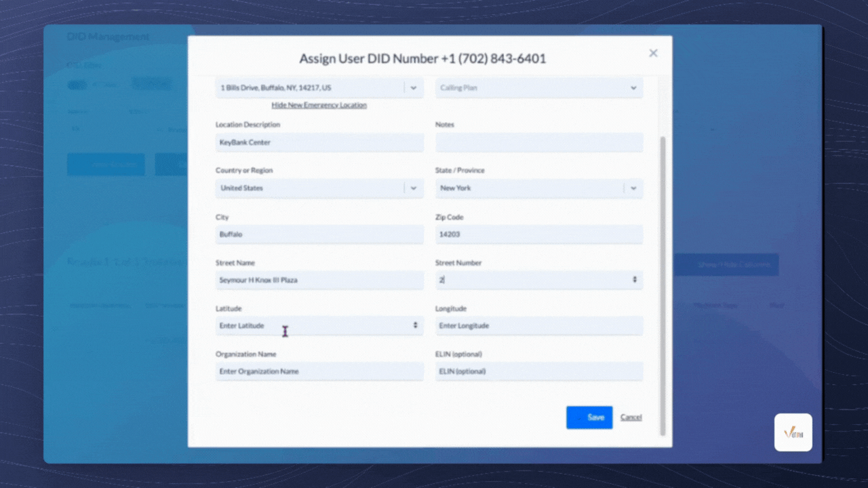Screen dimensions: 868x488
Task: Open the Country or Region dropdown
Action: (414, 188)
